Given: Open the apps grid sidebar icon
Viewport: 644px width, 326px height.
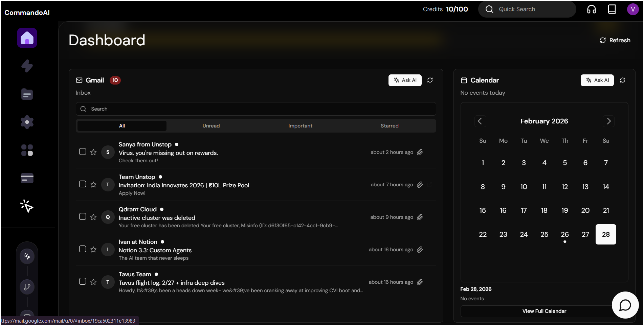Looking at the screenshot, I should tap(27, 150).
